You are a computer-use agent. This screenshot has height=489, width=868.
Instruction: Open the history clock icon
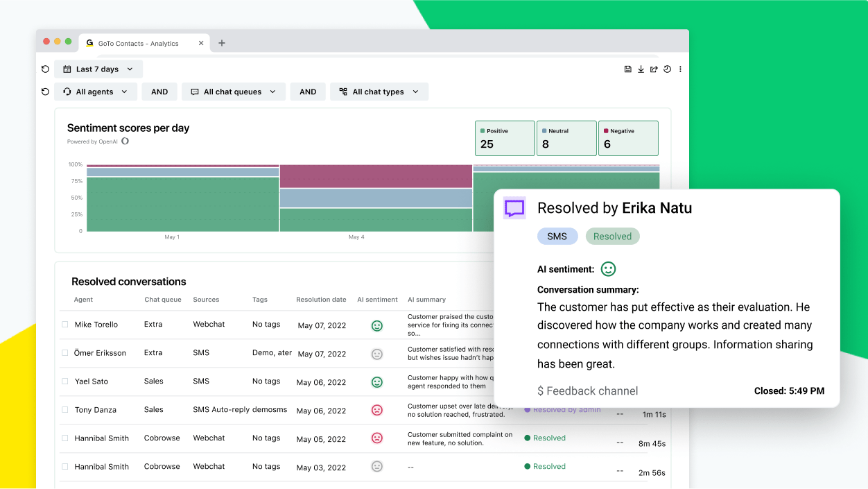click(667, 69)
